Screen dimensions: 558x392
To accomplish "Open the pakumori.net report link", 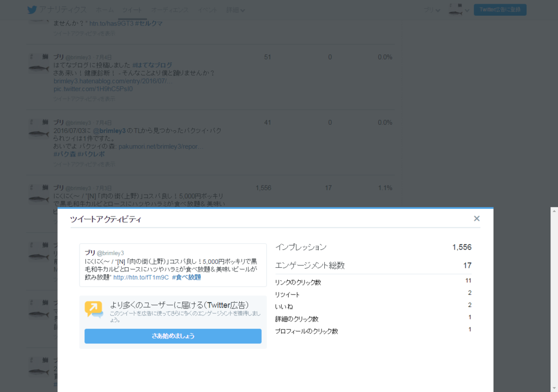I will [161, 147].
